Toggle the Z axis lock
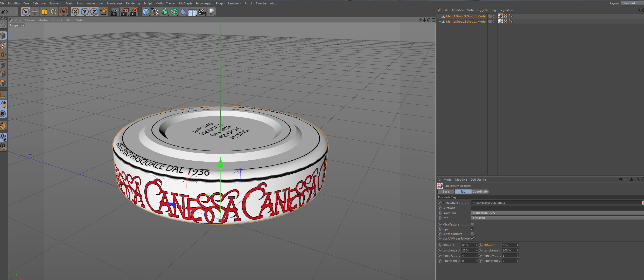Screen dimensions: 644x280 click(x=94, y=12)
